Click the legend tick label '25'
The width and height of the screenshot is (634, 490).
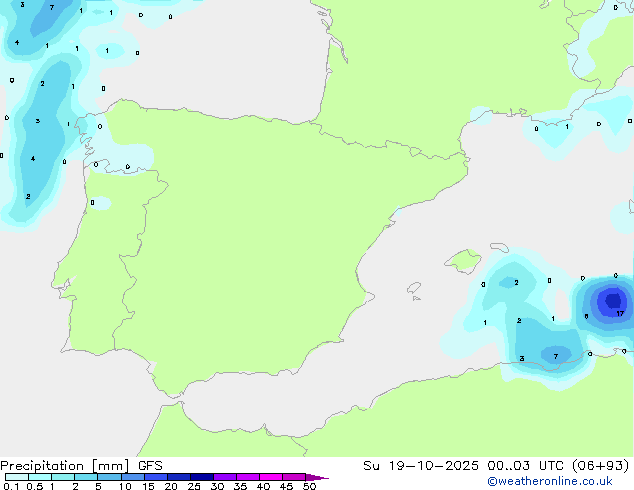[x=194, y=486]
